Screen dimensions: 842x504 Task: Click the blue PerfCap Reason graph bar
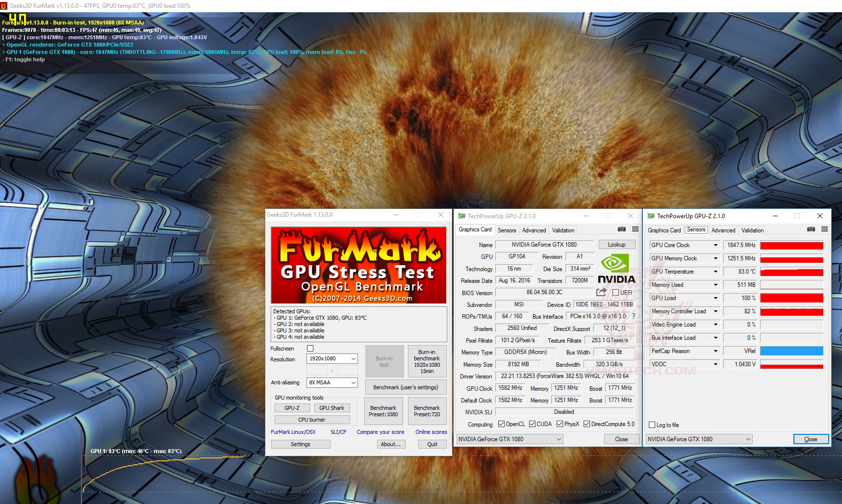[791, 351]
